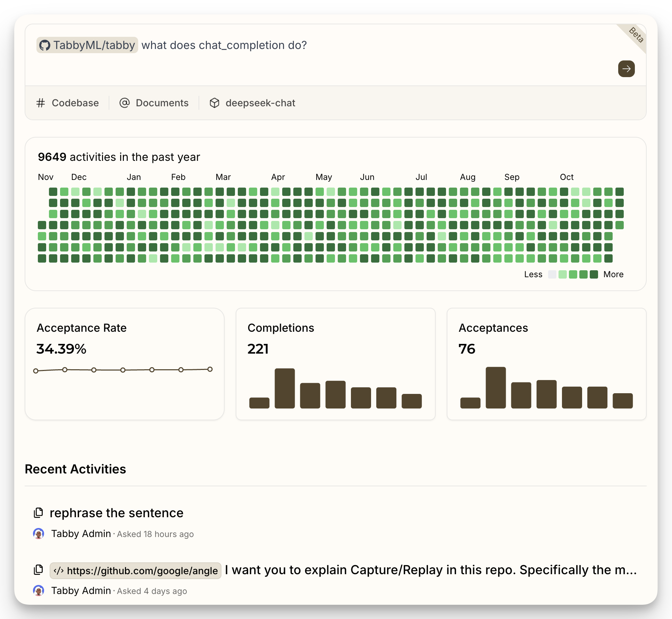Screen dimensions: 672x619
Task: Click the 'Less' legend label
Action: [x=533, y=274]
